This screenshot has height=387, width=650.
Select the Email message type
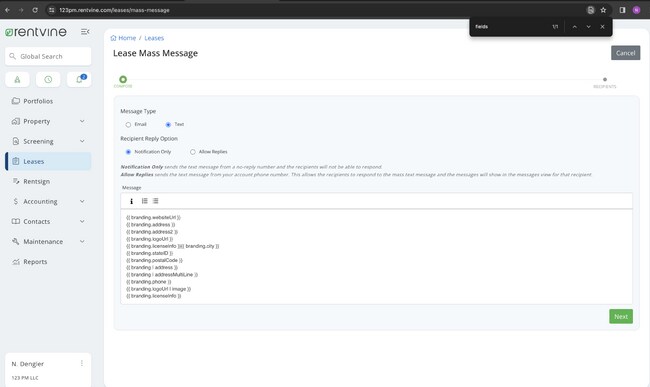pyautogui.click(x=128, y=124)
